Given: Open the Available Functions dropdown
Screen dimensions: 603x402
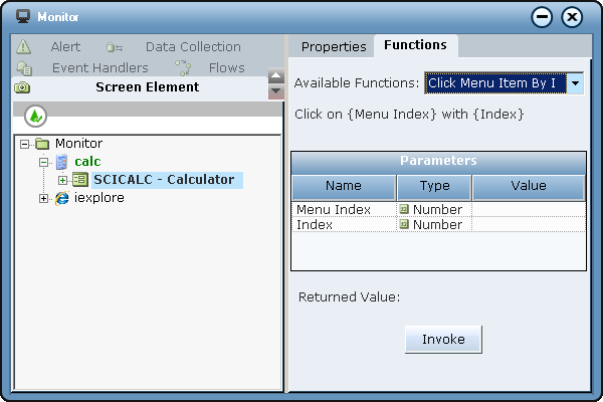Looking at the screenshot, I should pos(575,84).
